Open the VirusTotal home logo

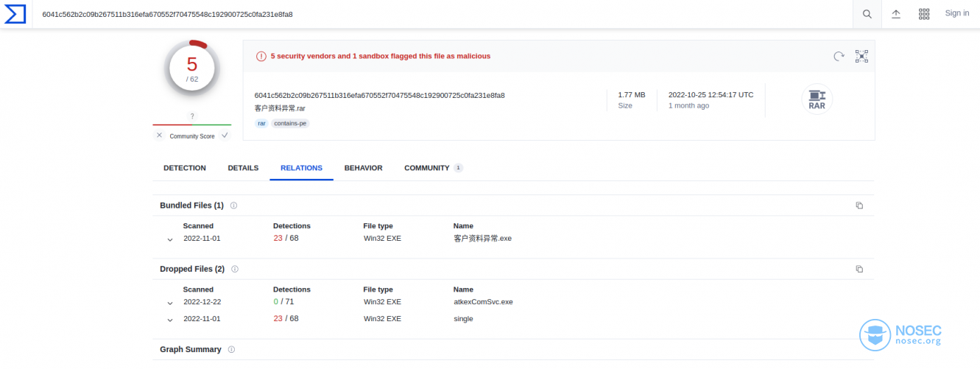coord(15,13)
